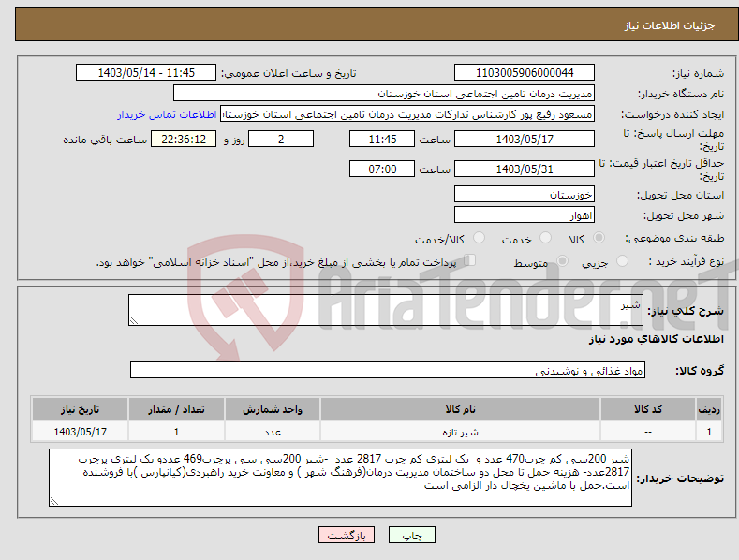The width and height of the screenshot is (739, 560).
Task: Click the ردیف column header
Action: pyautogui.click(x=709, y=409)
